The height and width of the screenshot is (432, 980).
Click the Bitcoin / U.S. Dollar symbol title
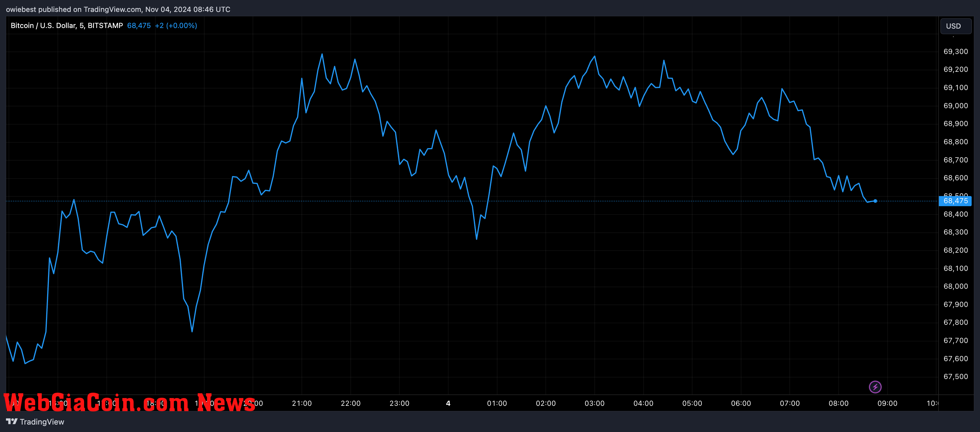pos(67,25)
